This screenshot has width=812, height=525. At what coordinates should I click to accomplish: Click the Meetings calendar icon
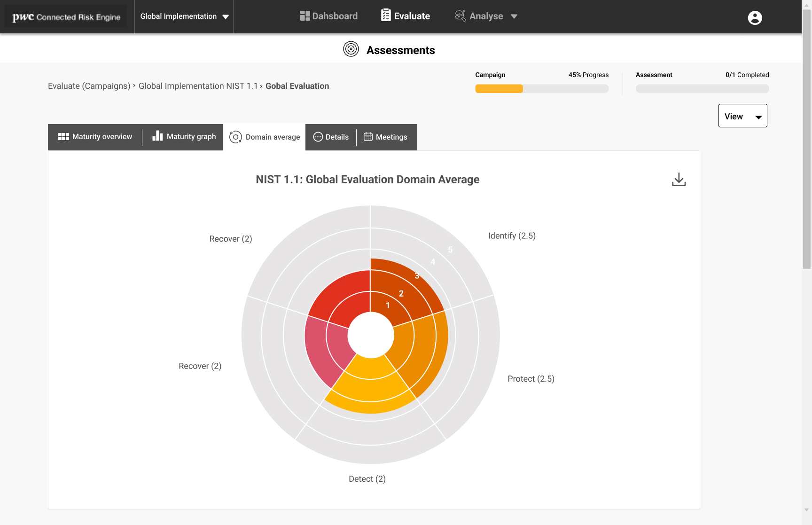coord(369,137)
